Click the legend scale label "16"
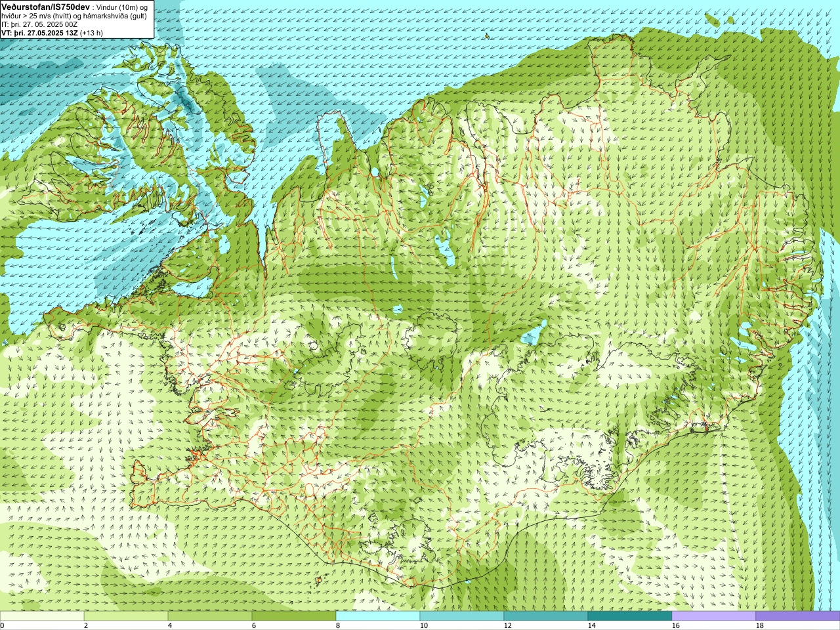The width and height of the screenshot is (840, 630). pyautogui.click(x=676, y=625)
